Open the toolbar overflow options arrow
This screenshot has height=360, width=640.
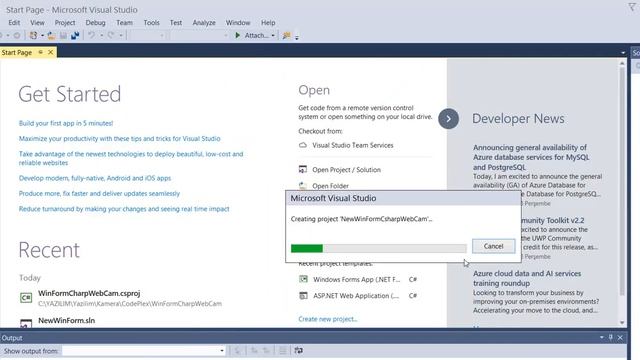pos(297,37)
